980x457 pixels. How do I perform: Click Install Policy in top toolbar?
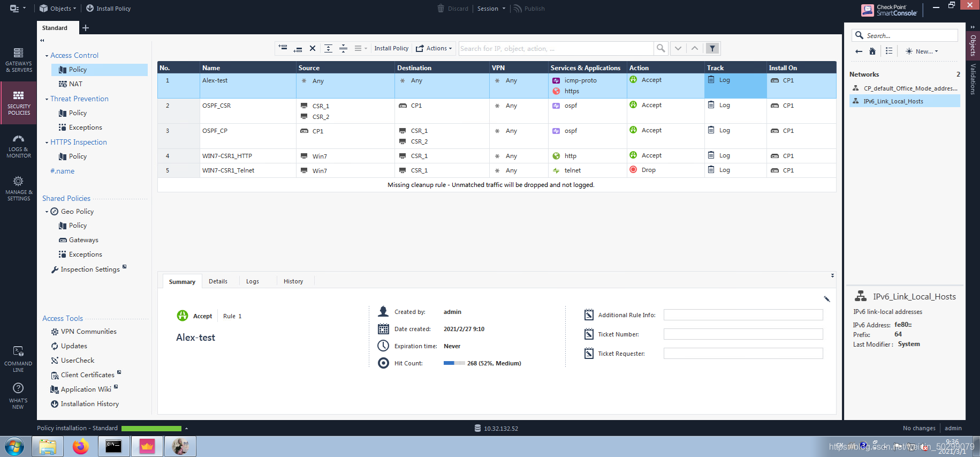108,9
